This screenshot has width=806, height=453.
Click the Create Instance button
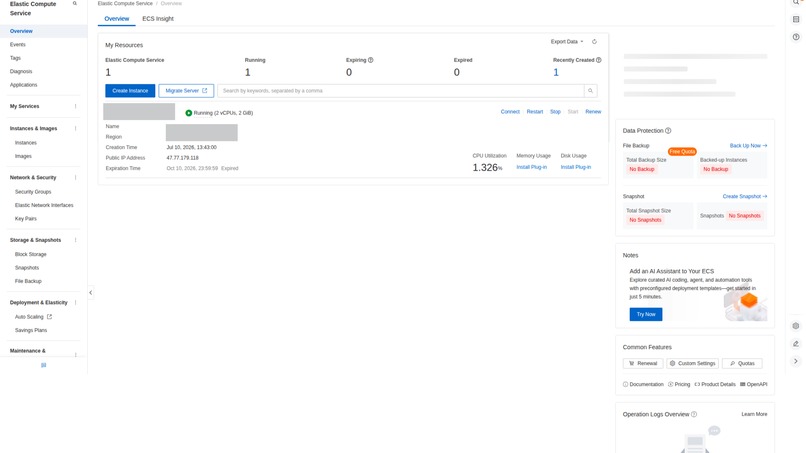pyautogui.click(x=130, y=91)
